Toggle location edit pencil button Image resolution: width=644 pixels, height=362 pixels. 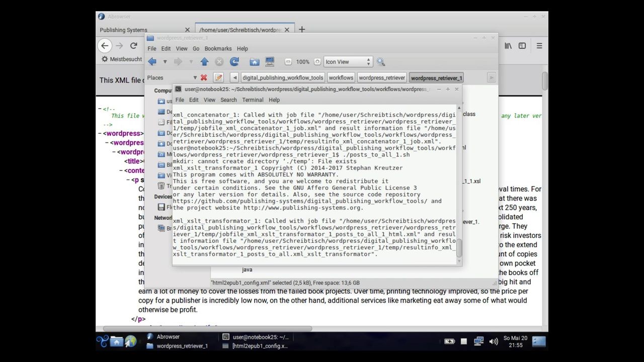218,77
